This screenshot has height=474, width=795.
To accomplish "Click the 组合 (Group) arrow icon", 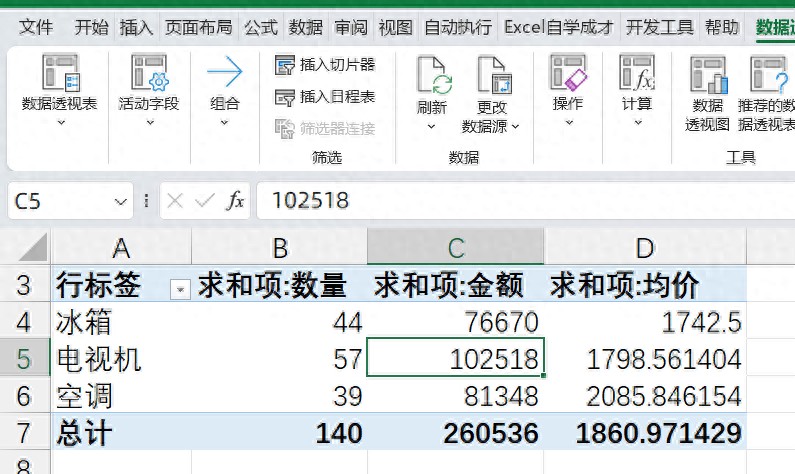I will (x=225, y=73).
